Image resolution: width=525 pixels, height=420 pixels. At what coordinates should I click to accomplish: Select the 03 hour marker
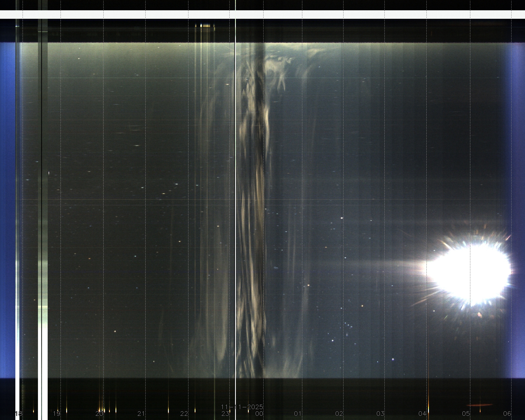[380, 414]
